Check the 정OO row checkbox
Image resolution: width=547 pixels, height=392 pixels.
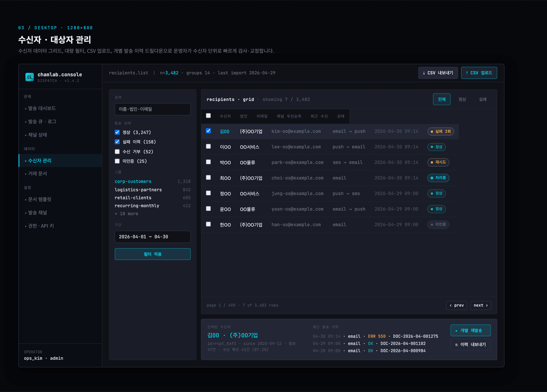(208, 193)
